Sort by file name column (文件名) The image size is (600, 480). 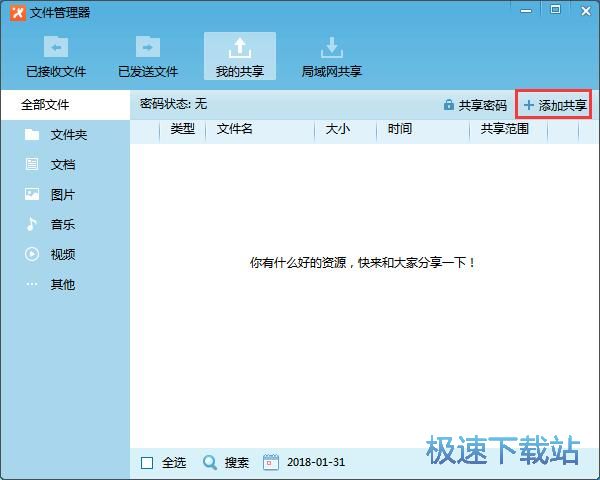pyautogui.click(x=235, y=129)
